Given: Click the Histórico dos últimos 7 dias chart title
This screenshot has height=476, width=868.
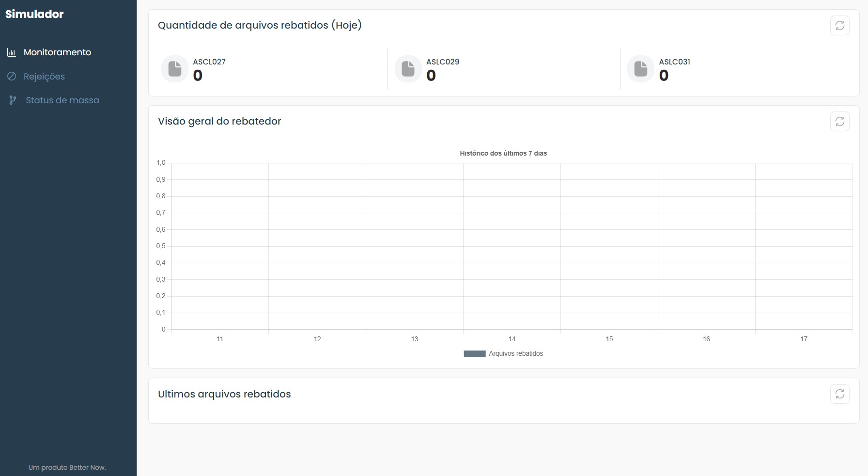Looking at the screenshot, I should [x=503, y=153].
